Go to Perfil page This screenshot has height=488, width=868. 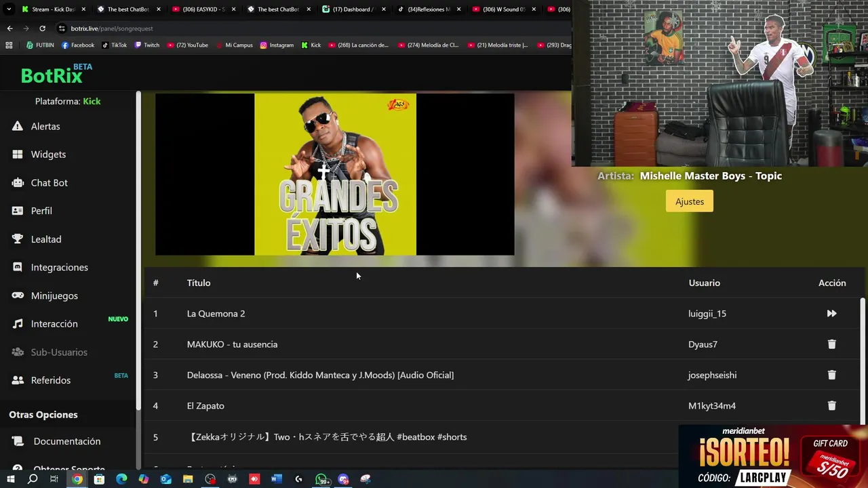(41, 211)
